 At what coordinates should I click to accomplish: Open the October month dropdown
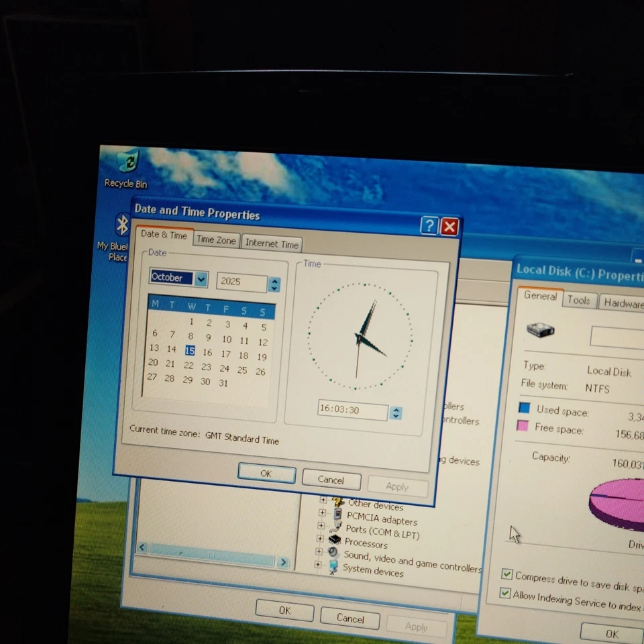pyautogui.click(x=200, y=278)
